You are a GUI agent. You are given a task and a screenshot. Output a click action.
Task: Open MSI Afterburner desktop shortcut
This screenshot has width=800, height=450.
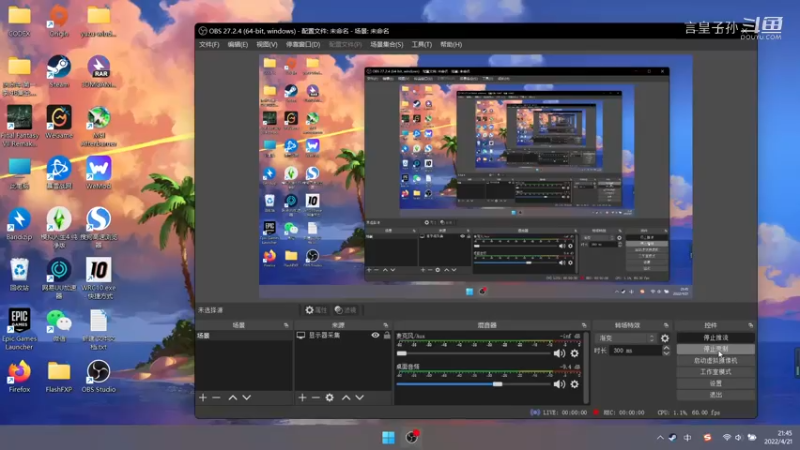98,127
